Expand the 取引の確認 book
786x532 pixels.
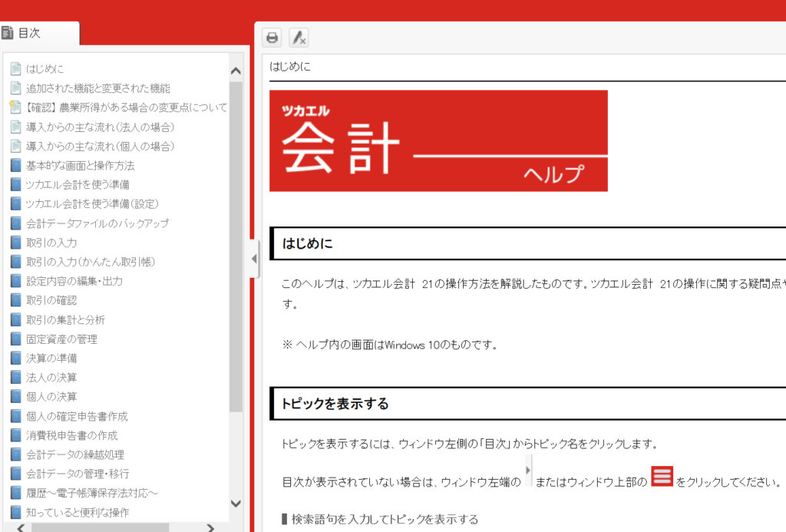click(x=51, y=300)
